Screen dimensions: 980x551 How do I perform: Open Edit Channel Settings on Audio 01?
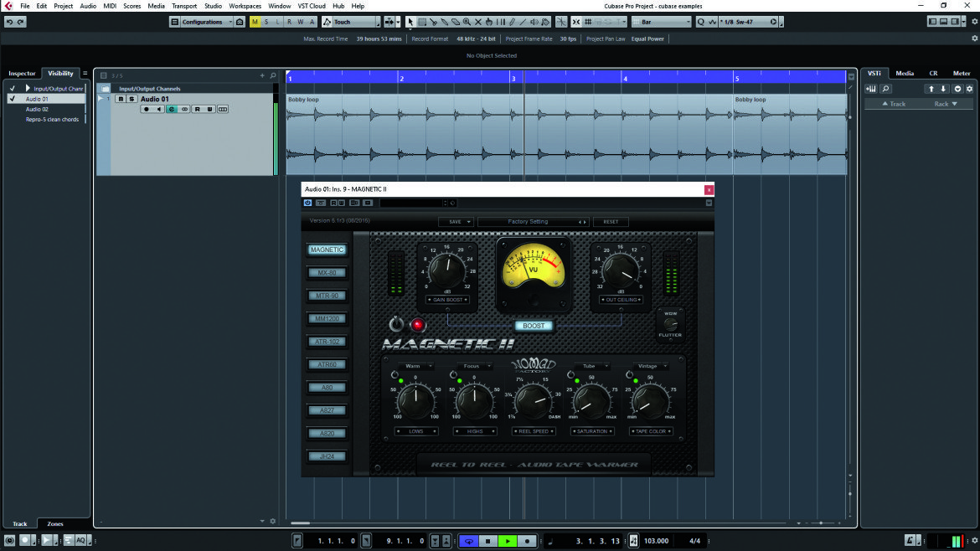(x=171, y=110)
